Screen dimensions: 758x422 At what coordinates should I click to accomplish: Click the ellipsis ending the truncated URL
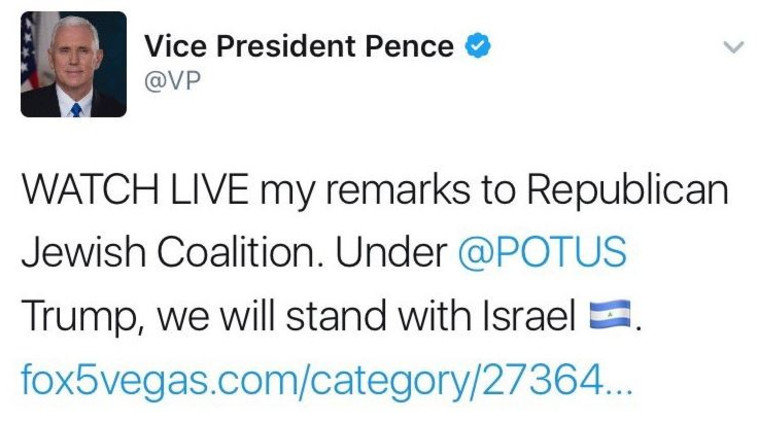618,384
